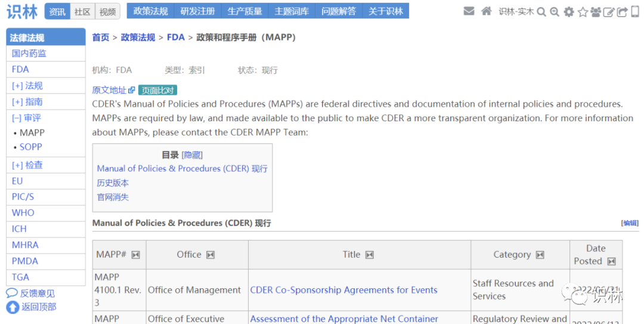The width and height of the screenshot is (644, 324).
Task: Click the 法律法规 sidebar header
Action: 45,37
